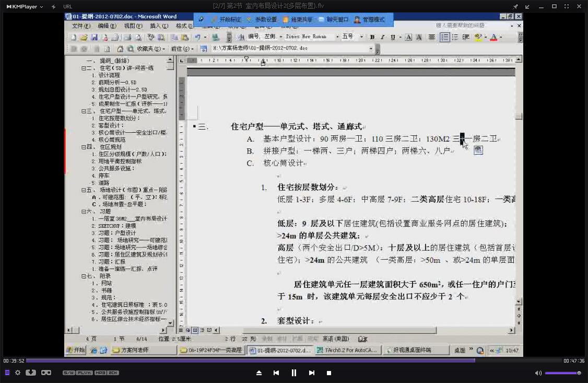
Task: Open the Times New Roman font dropdown
Action: click(337, 37)
